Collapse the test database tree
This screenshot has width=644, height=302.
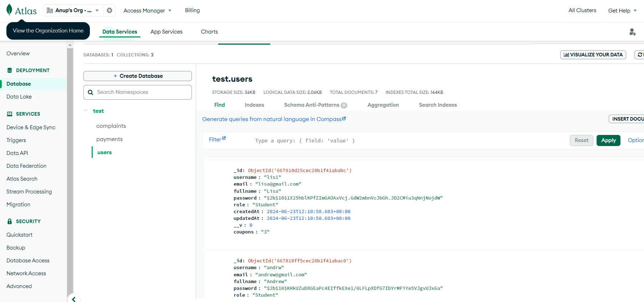tap(86, 111)
